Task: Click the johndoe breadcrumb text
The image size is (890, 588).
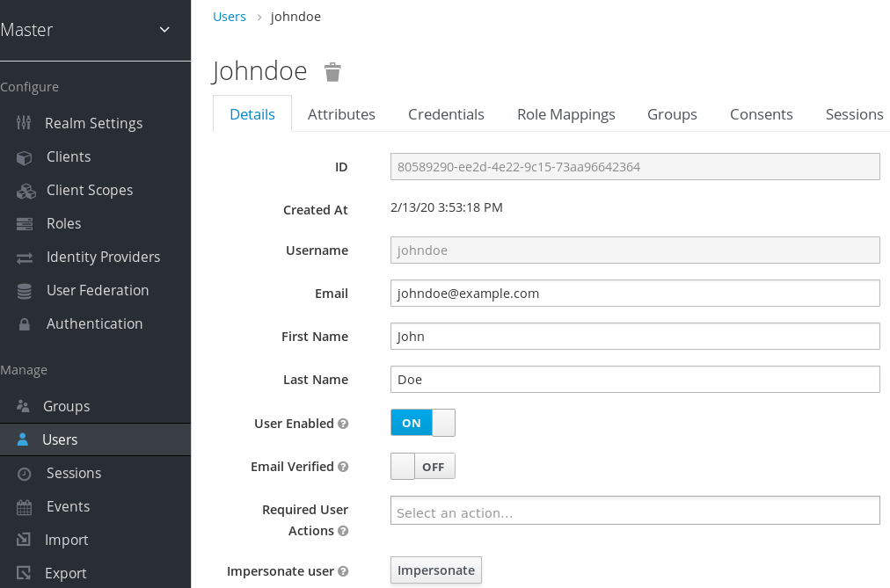Action: click(295, 17)
